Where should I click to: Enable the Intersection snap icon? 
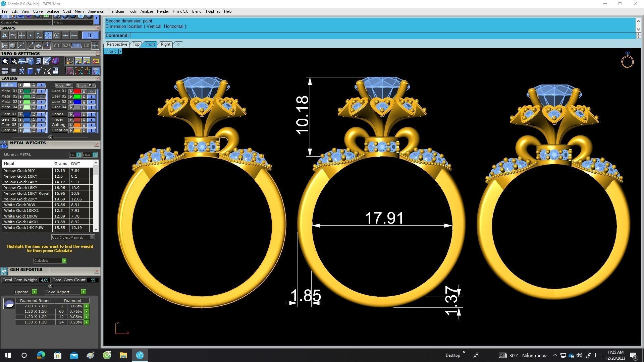tap(22, 35)
